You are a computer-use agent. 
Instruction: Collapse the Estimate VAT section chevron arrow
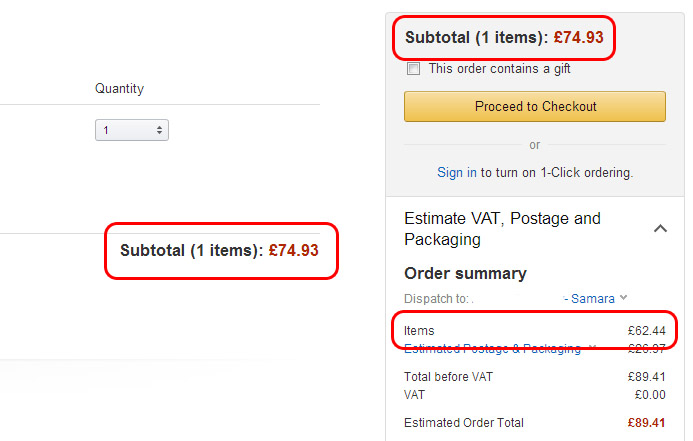pyautogui.click(x=660, y=229)
